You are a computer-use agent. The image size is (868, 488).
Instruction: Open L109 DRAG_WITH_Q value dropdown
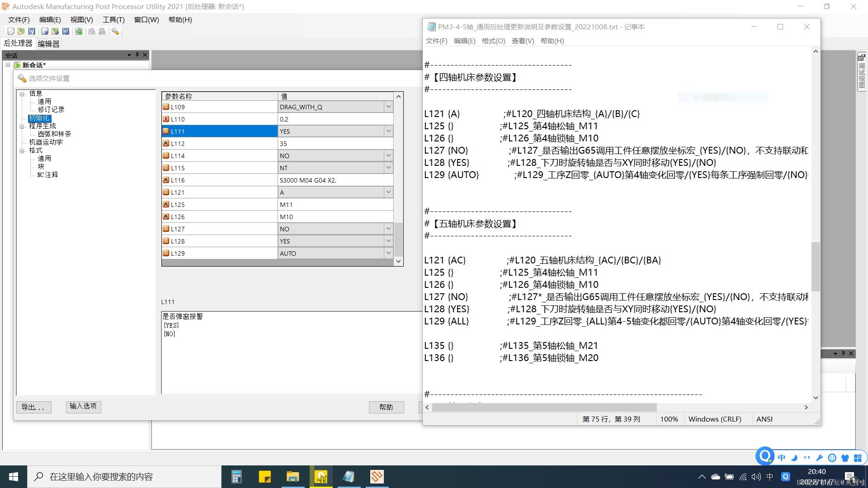388,107
